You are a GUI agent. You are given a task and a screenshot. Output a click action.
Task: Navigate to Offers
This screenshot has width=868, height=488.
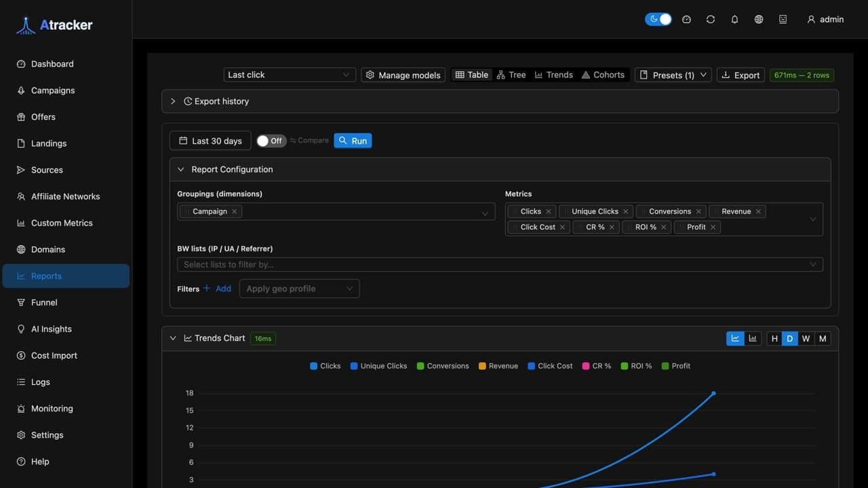[x=66, y=117]
